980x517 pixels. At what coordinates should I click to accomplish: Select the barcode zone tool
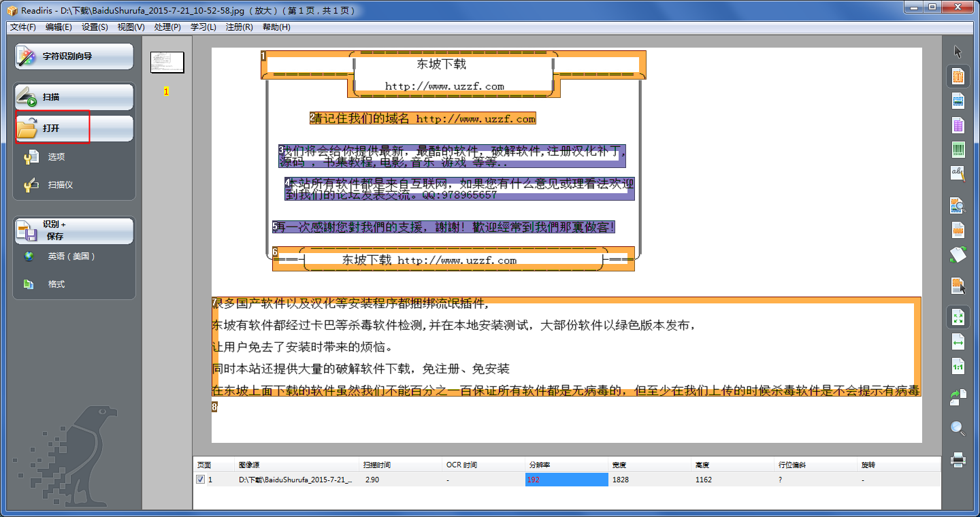pyautogui.click(x=958, y=150)
